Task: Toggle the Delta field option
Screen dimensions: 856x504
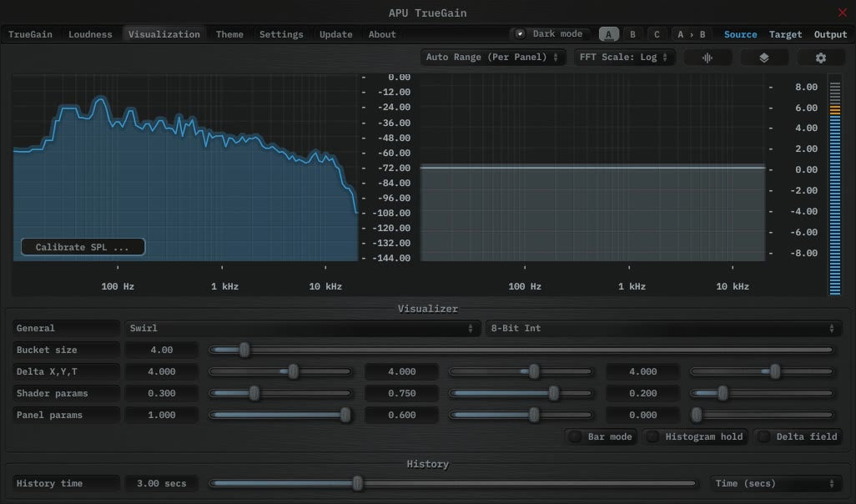Action: [x=798, y=436]
